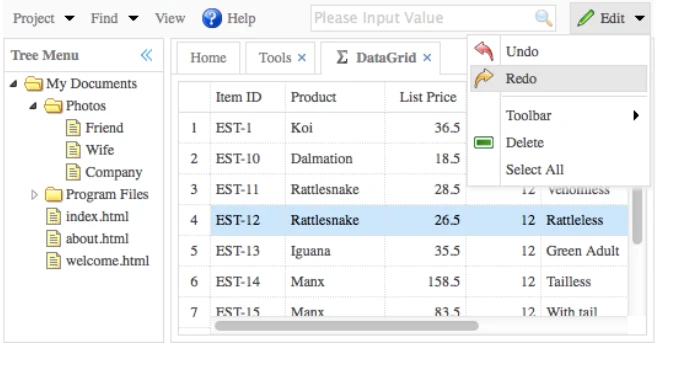Click the horizontal scrollbar of the grid
Viewport: 677px width, 371px height.
346,326
